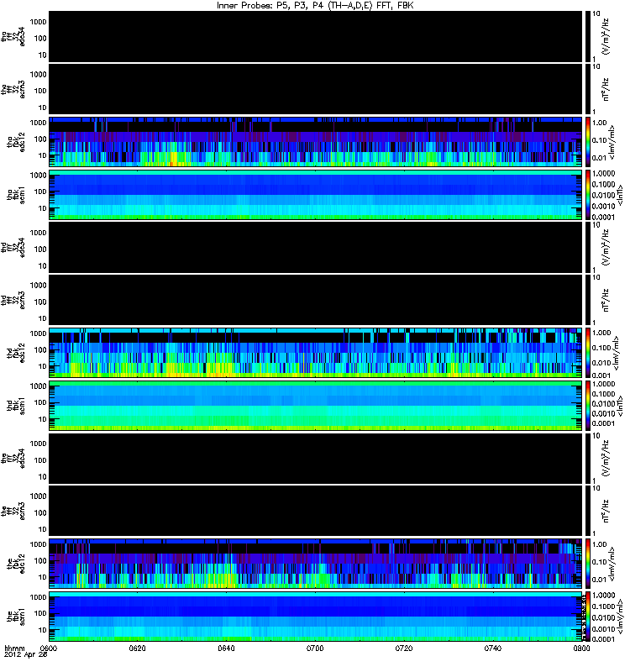Click the 10 tick label on the scm1 axis
Image resolution: width=630 pixels, height=672 pixels.
[42, 630]
